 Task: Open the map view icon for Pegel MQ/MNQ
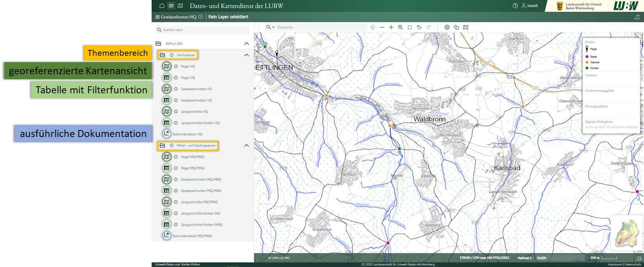tap(166, 157)
